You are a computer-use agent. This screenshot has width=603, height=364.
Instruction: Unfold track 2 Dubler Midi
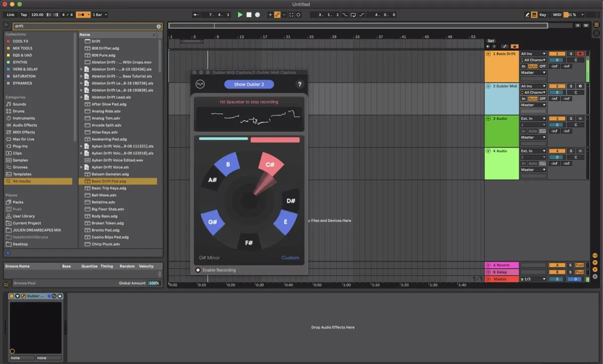[x=488, y=86]
